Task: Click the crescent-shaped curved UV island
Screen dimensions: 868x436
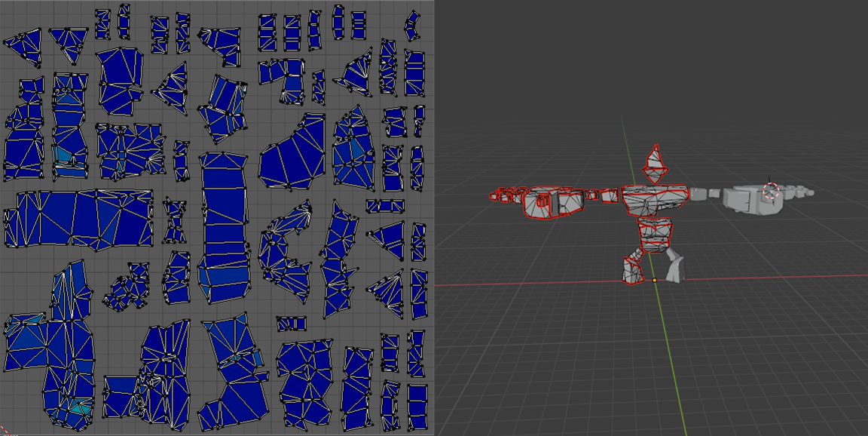Action: [x=286, y=250]
